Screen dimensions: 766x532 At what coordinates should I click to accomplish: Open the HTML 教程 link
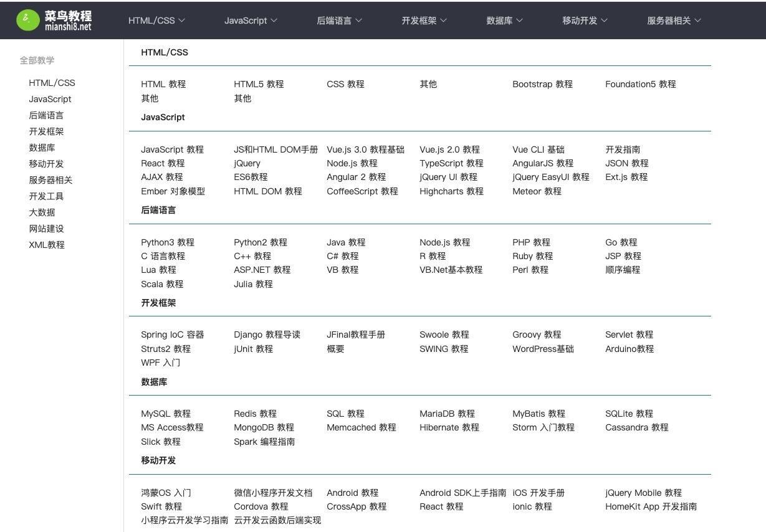[x=163, y=84]
